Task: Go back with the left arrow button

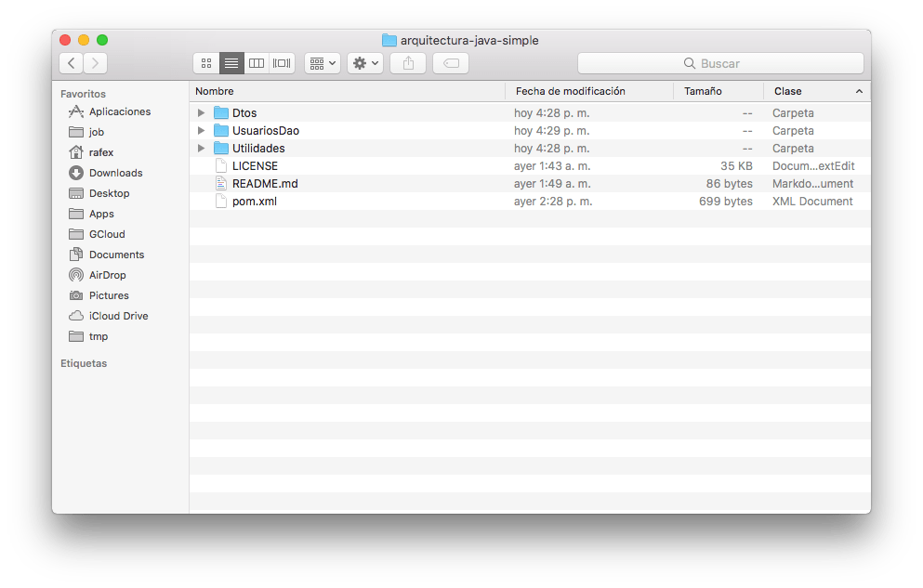Action: pos(72,63)
